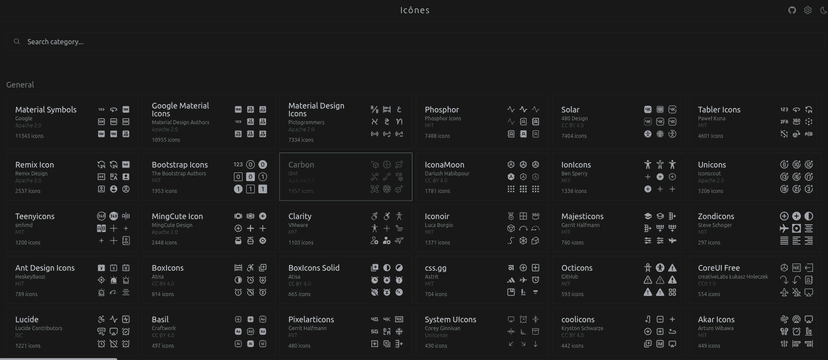Open the Iconoir collection
The image size is (828, 360).
pos(482,229)
